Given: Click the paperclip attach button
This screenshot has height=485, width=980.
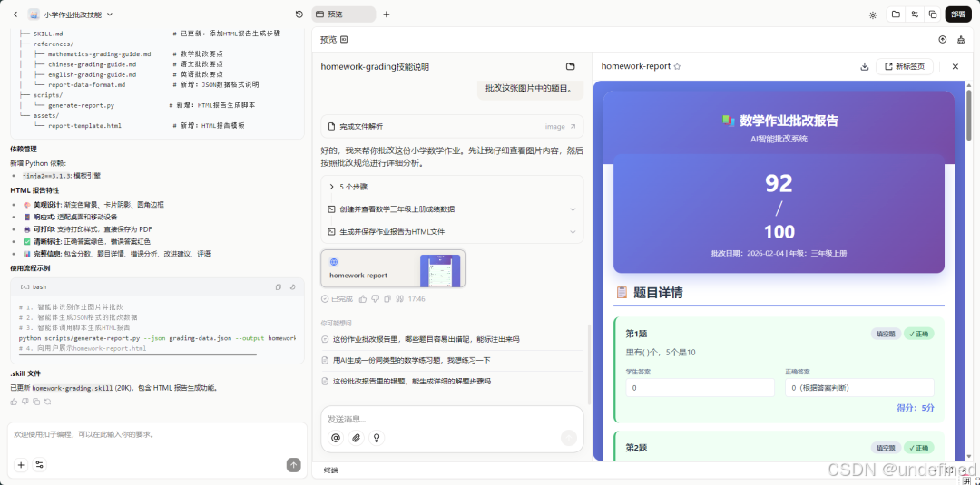Looking at the screenshot, I should 357,438.
